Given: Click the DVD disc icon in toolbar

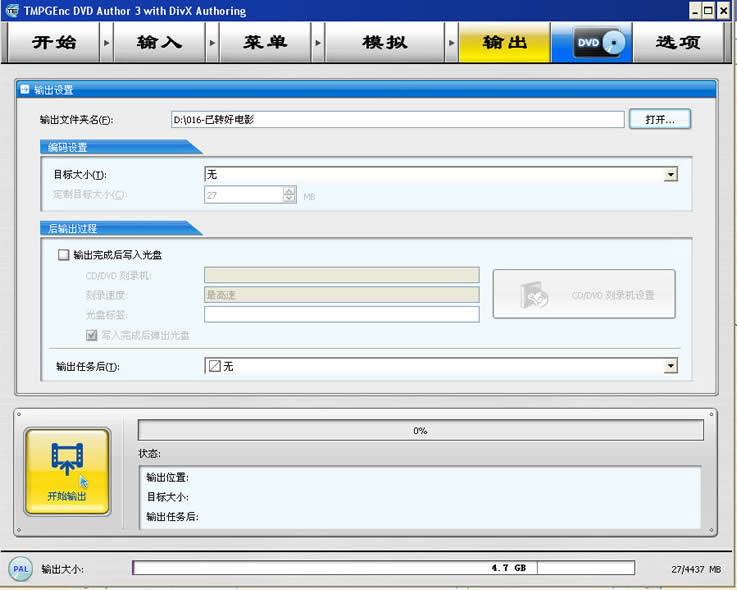Looking at the screenshot, I should pyautogui.click(x=599, y=43).
